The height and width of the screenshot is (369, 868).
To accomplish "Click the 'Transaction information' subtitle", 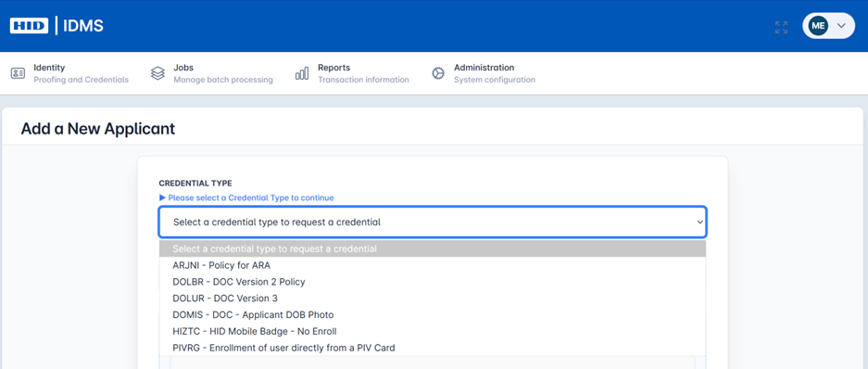I will [363, 80].
